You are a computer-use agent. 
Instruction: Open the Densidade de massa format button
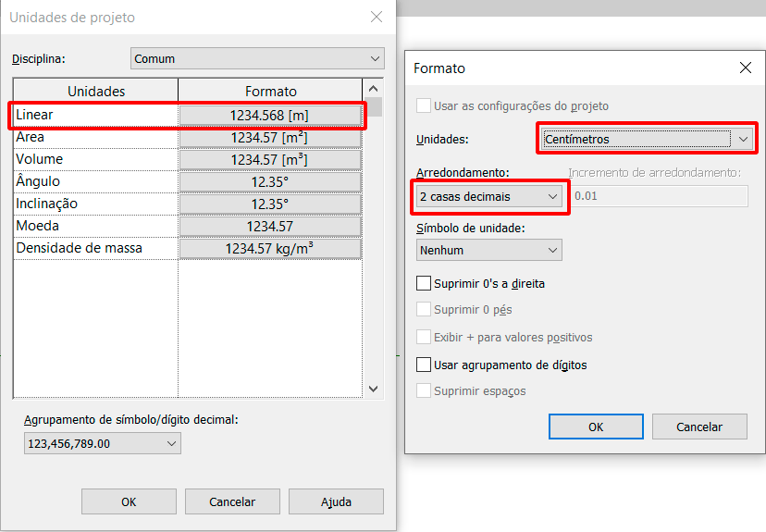[x=270, y=249]
